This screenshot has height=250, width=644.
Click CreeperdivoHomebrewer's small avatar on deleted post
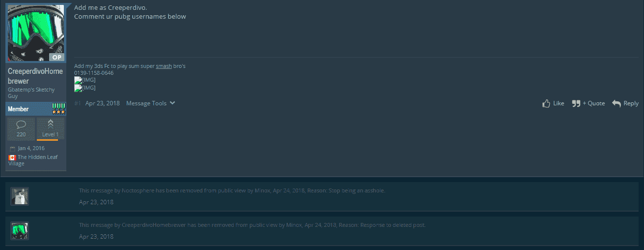click(x=20, y=231)
